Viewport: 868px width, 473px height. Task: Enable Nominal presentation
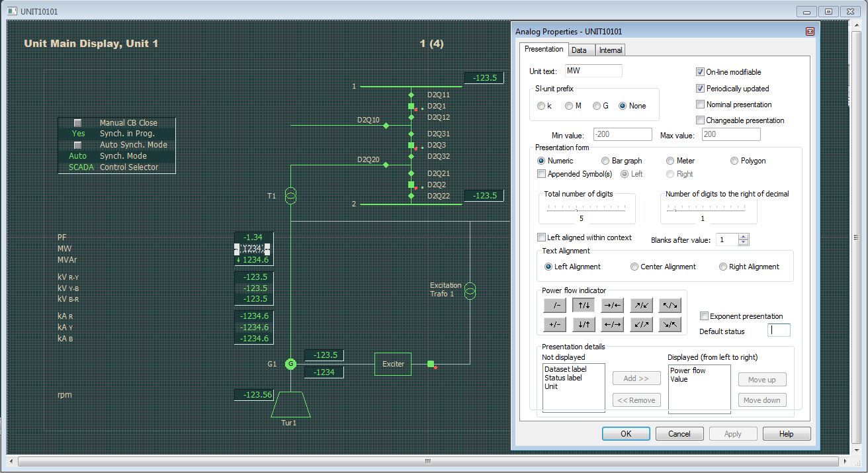click(701, 105)
